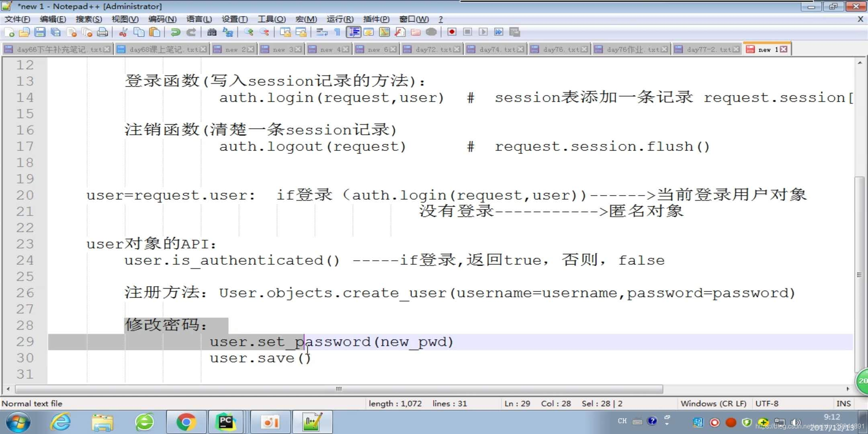Screen dimensions: 868x434
Task: Open the 语言(L) menu
Action: tap(199, 19)
